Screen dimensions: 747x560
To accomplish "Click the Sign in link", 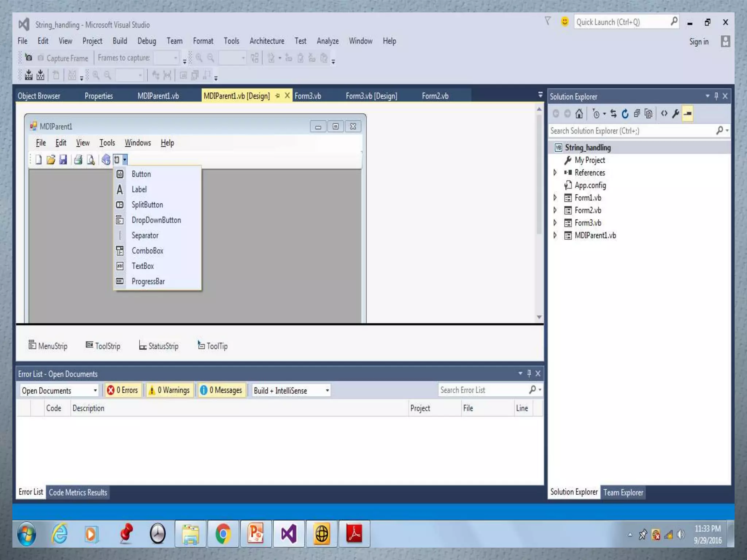I will (698, 42).
